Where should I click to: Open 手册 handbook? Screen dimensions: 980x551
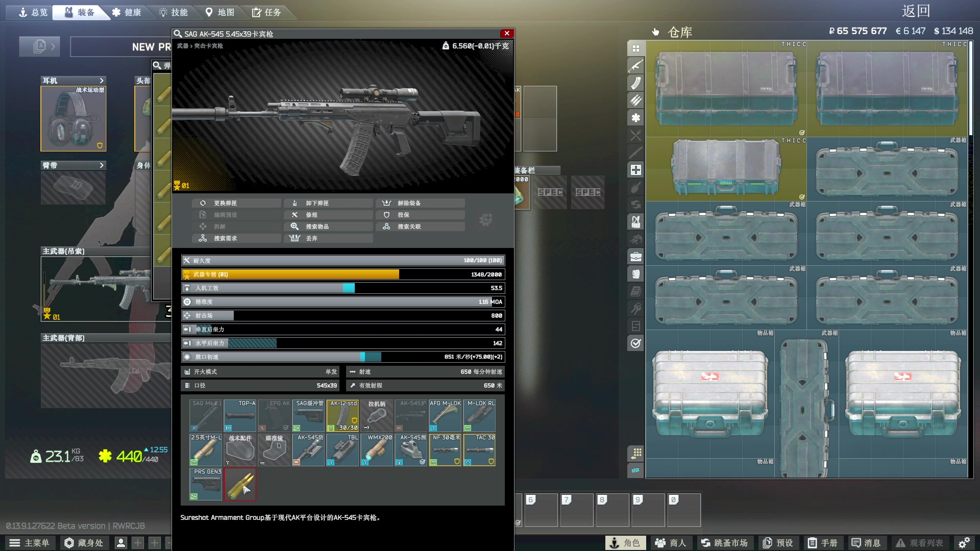coord(823,543)
